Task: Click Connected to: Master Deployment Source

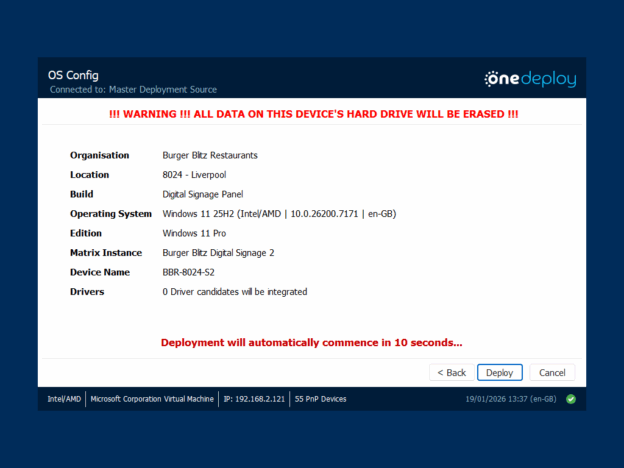Action: (133, 90)
